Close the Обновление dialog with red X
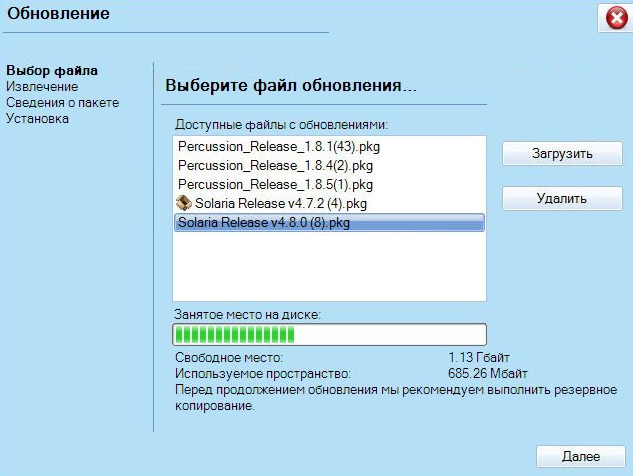This screenshot has height=476, width=633. pyautogui.click(x=616, y=18)
